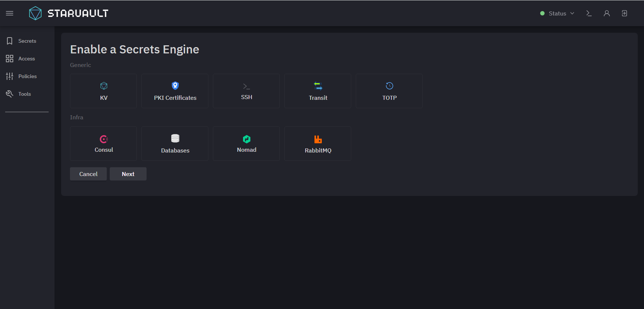Click the logout icon
The height and width of the screenshot is (309, 644).
[624, 13]
